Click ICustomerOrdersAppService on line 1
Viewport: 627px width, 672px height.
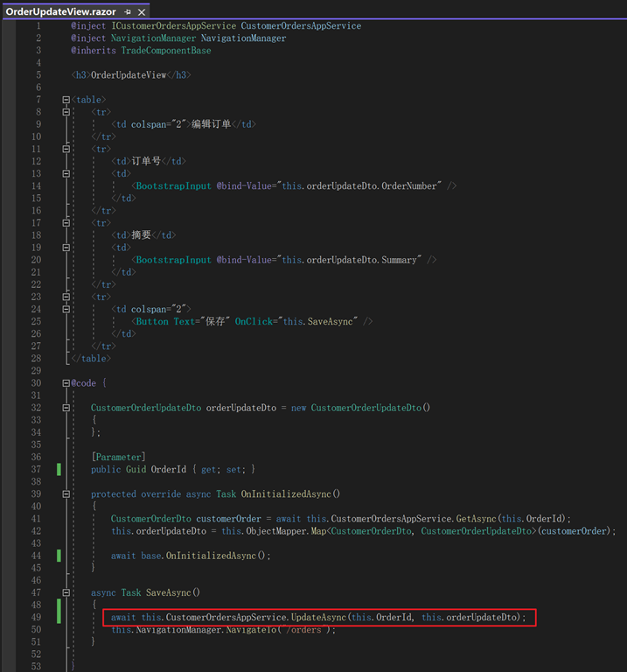[173, 26]
